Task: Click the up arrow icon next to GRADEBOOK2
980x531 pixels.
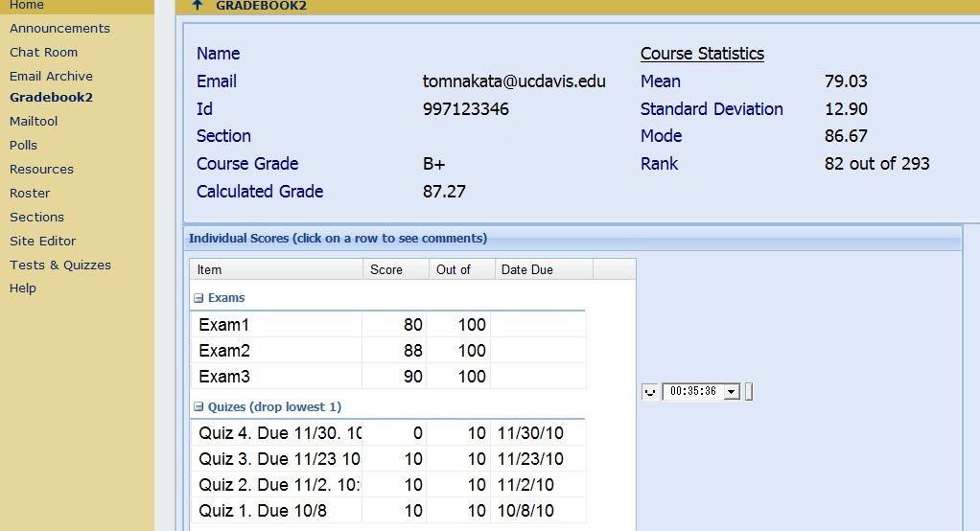Action: [198, 6]
